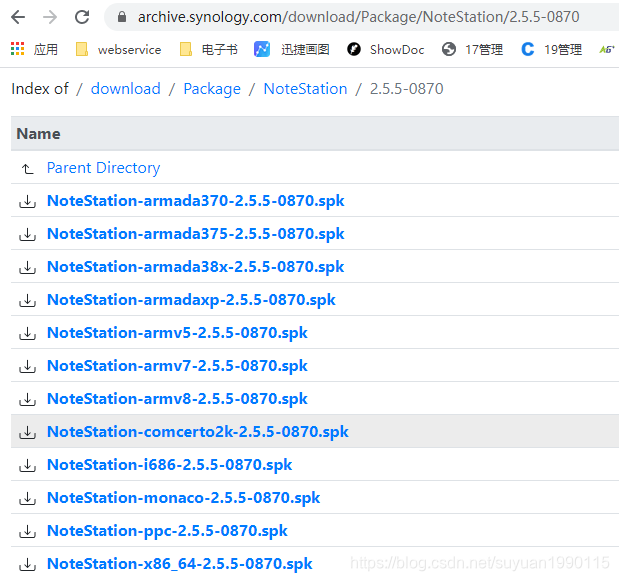Viewport: 619px width, 581px height.
Task: Download NoteStation-monaco-2.5.5-0870.spk
Action: click(x=184, y=498)
